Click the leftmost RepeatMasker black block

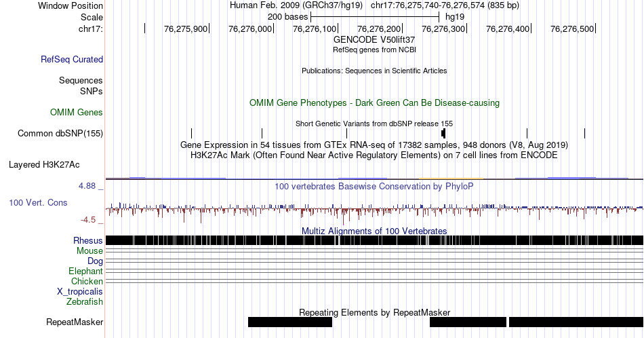[290, 322]
